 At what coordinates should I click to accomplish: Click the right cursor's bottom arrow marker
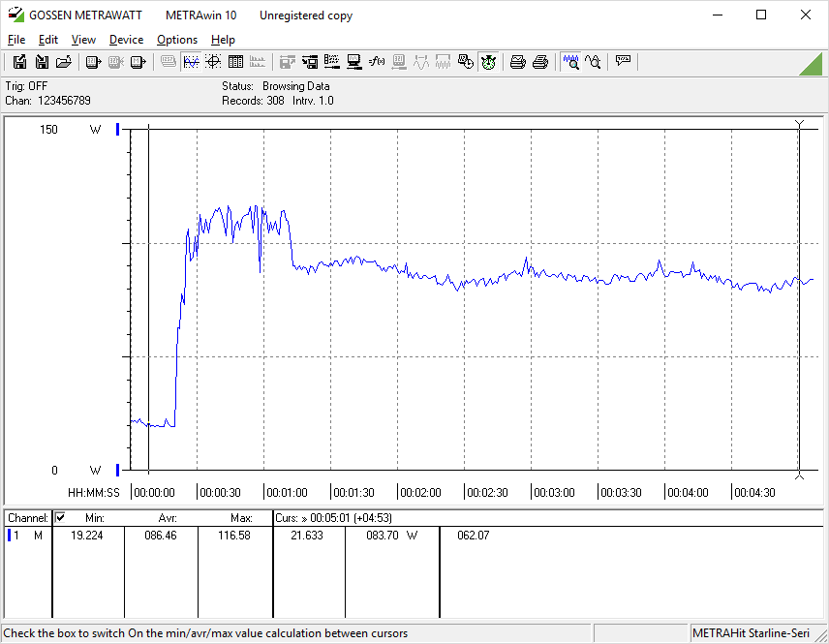click(x=799, y=476)
